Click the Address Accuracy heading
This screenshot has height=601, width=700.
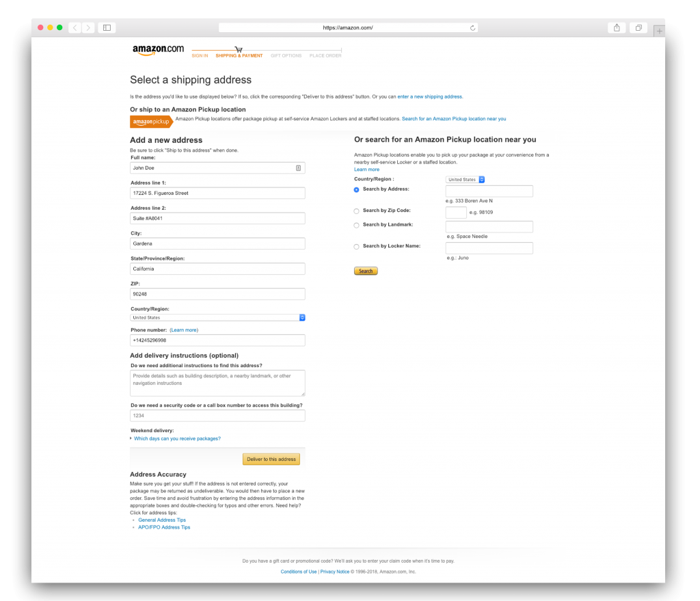point(158,475)
